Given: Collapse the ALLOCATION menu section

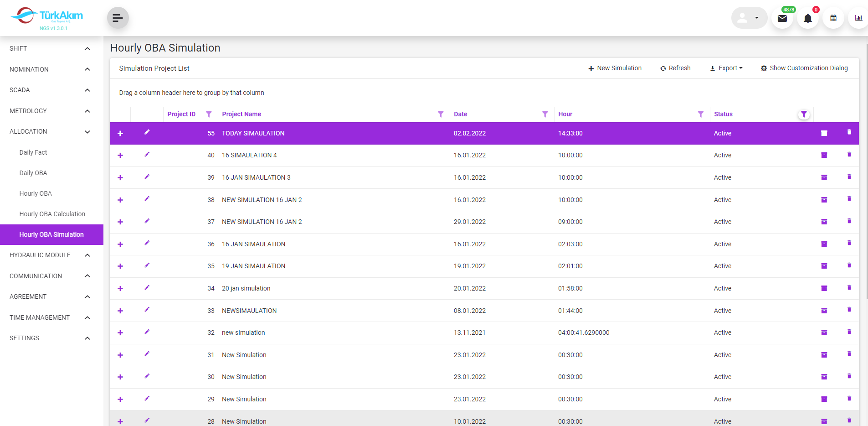Looking at the screenshot, I should tap(87, 132).
